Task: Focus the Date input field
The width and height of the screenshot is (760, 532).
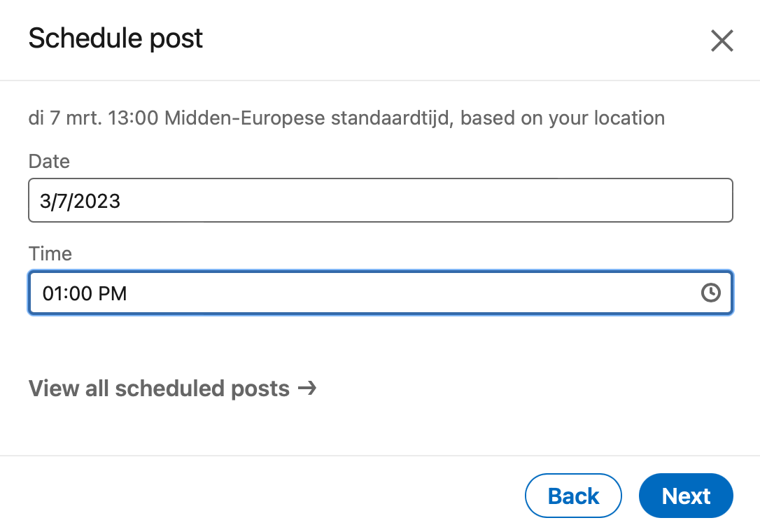Action: click(381, 200)
